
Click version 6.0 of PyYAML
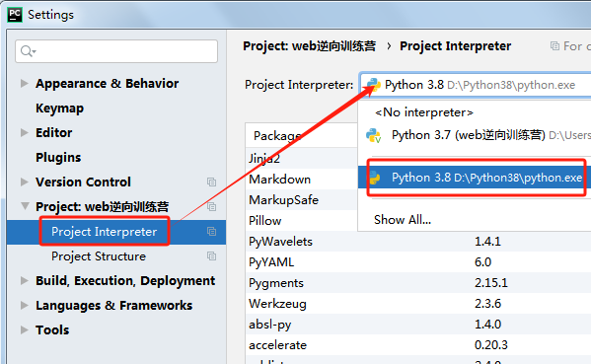(482, 261)
